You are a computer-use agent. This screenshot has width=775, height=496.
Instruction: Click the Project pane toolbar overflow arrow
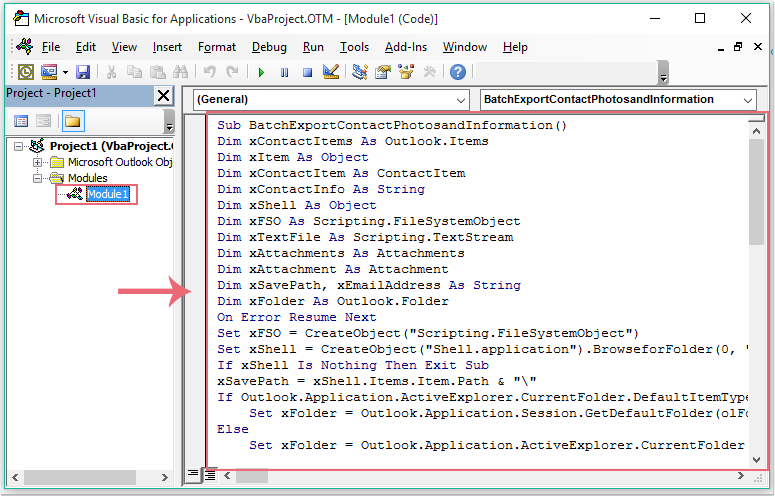pos(169,126)
